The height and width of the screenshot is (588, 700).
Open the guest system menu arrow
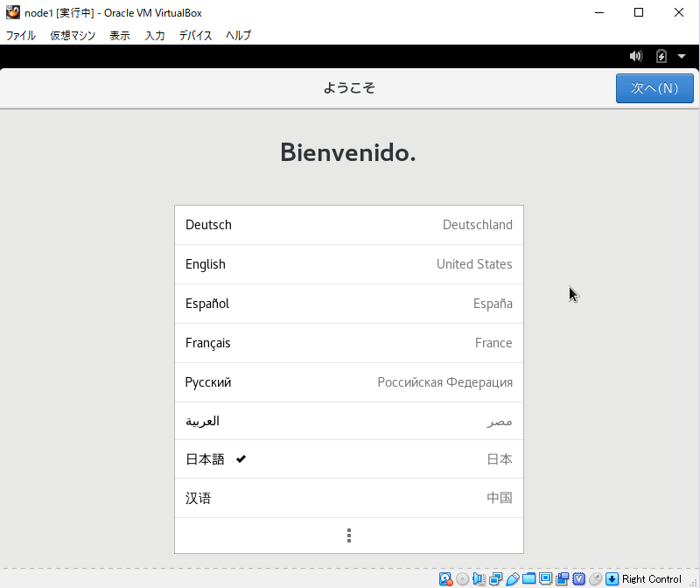[x=682, y=56]
